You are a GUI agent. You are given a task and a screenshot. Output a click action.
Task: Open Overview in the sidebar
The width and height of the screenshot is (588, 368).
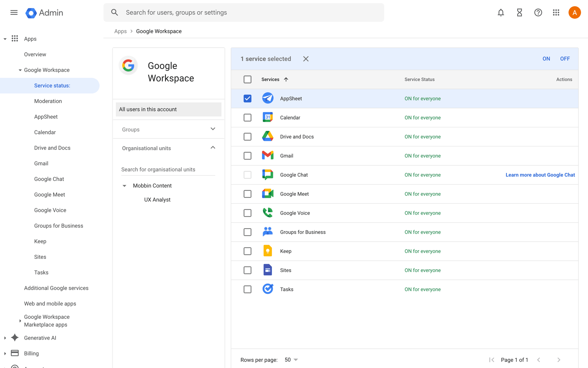click(x=35, y=54)
